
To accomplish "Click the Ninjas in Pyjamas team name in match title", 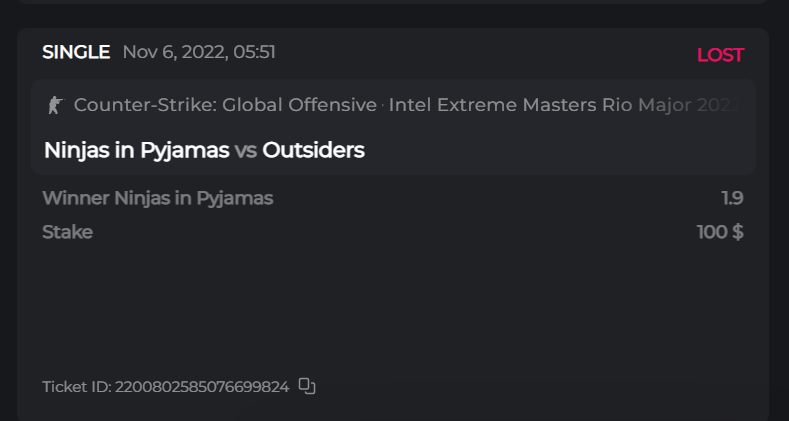I will pos(136,151).
